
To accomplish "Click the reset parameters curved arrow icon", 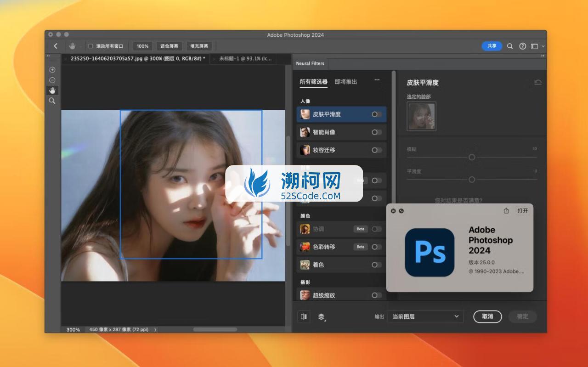I will [538, 82].
